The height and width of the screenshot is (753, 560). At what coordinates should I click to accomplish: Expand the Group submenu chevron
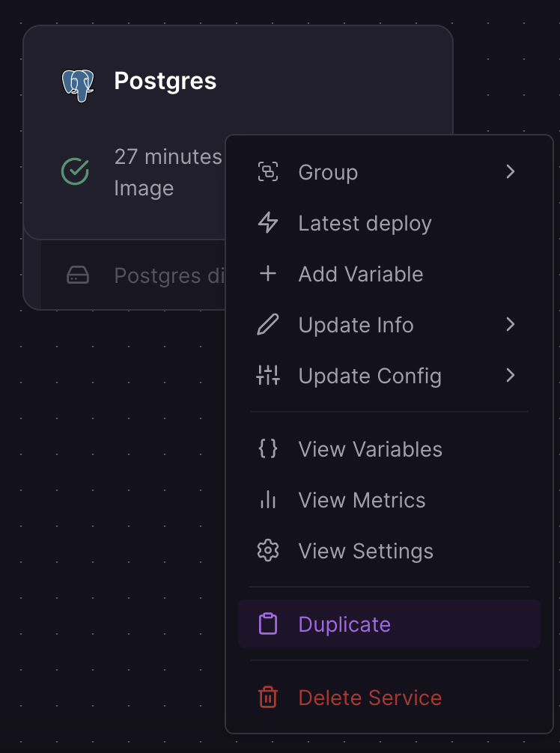pyautogui.click(x=511, y=171)
